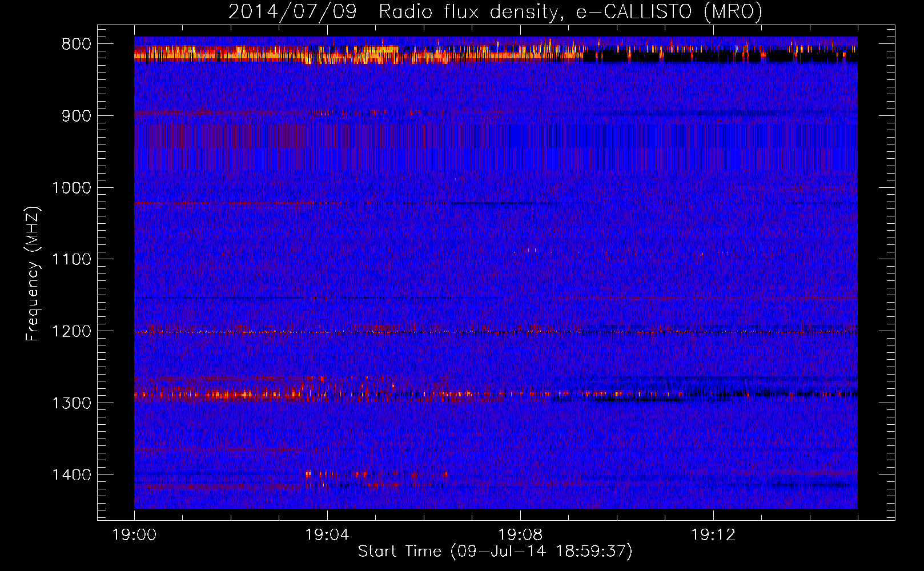
Task: Click the 19:08 time tick label
Action: pos(520,535)
